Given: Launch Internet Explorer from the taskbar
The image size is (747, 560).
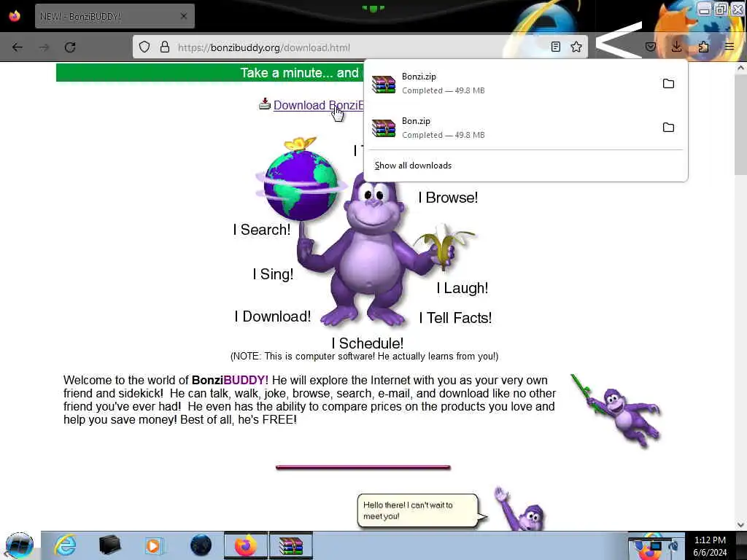Looking at the screenshot, I should coord(65,545).
